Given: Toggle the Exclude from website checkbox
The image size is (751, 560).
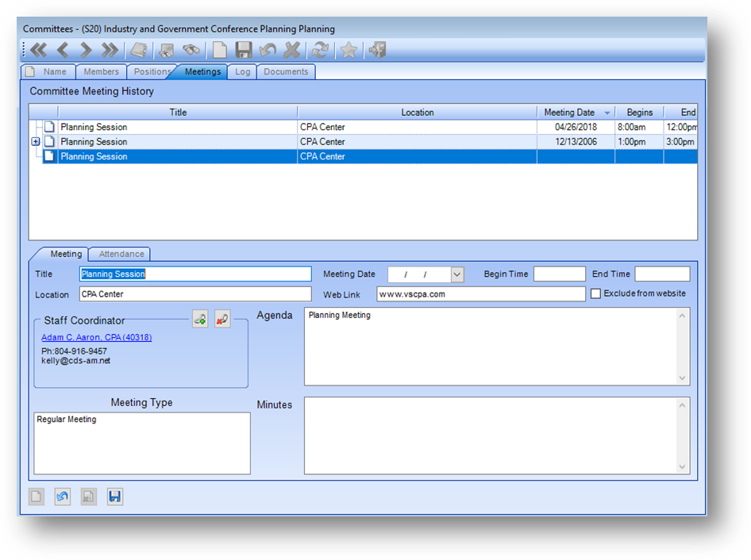Looking at the screenshot, I should coord(595,293).
